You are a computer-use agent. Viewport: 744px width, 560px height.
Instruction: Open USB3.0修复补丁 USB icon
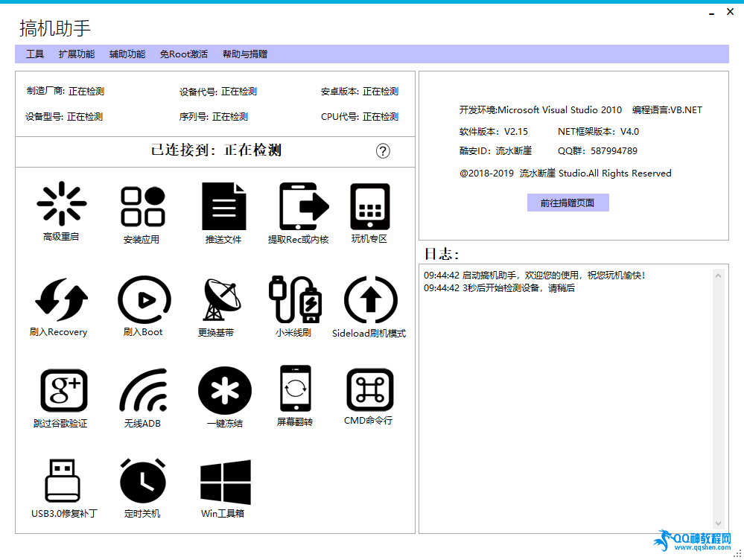click(63, 480)
